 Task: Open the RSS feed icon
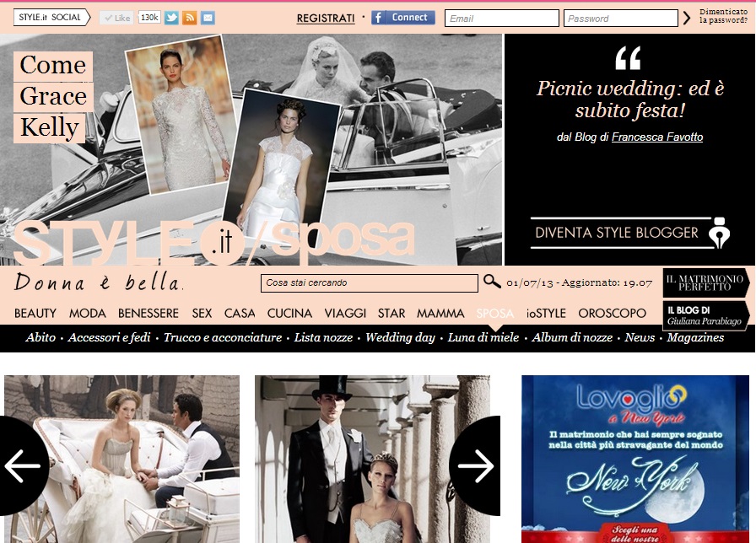[x=190, y=18]
